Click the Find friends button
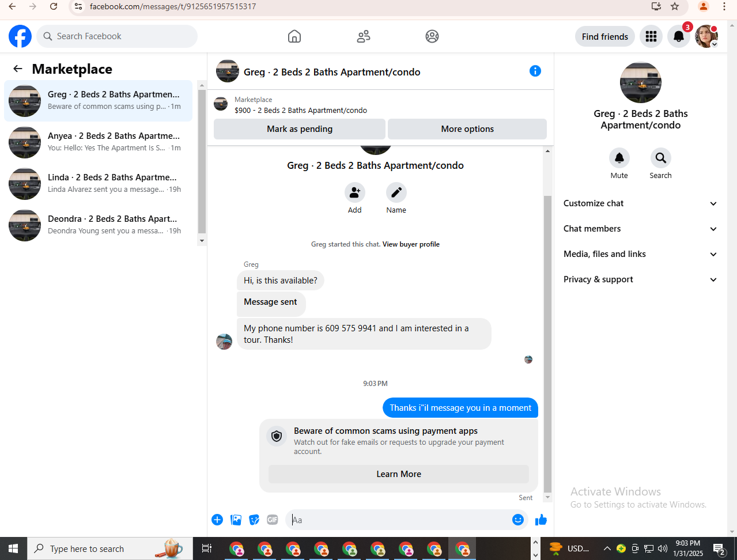The width and height of the screenshot is (737, 560). point(605,36)
